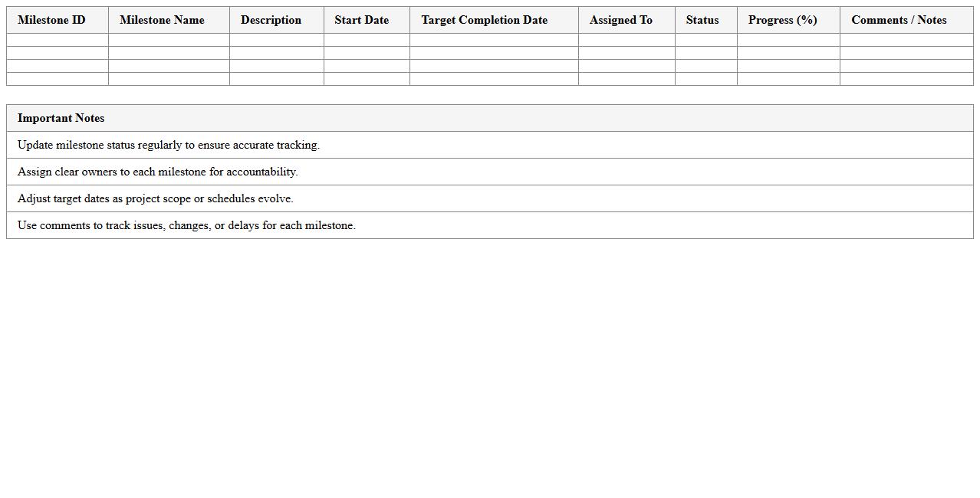Viewport: 980px width, 498px height.
Task: Click the note about using comments
Action: pos(187,225)
